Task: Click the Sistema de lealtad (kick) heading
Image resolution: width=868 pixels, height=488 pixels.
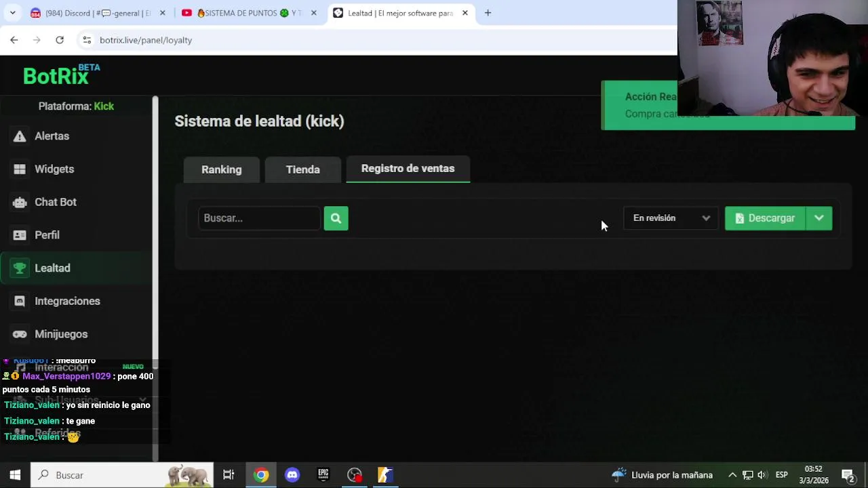Action: [x=259, y=121]
